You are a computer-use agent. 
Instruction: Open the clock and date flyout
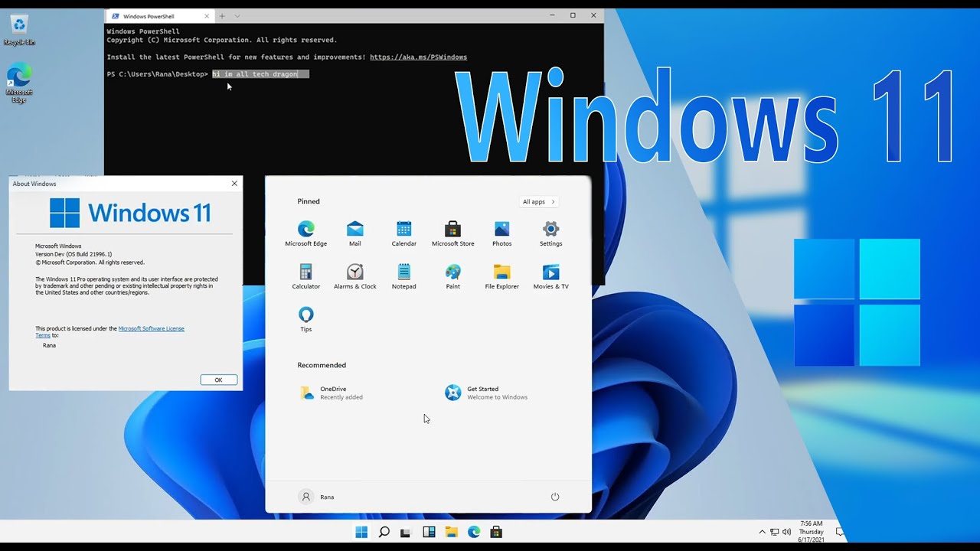tap(812, 532)
